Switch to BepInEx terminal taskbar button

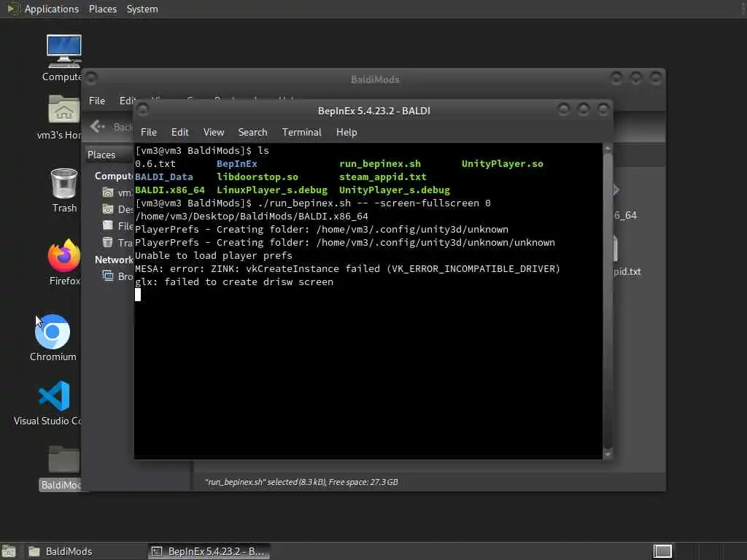(209, 551)
